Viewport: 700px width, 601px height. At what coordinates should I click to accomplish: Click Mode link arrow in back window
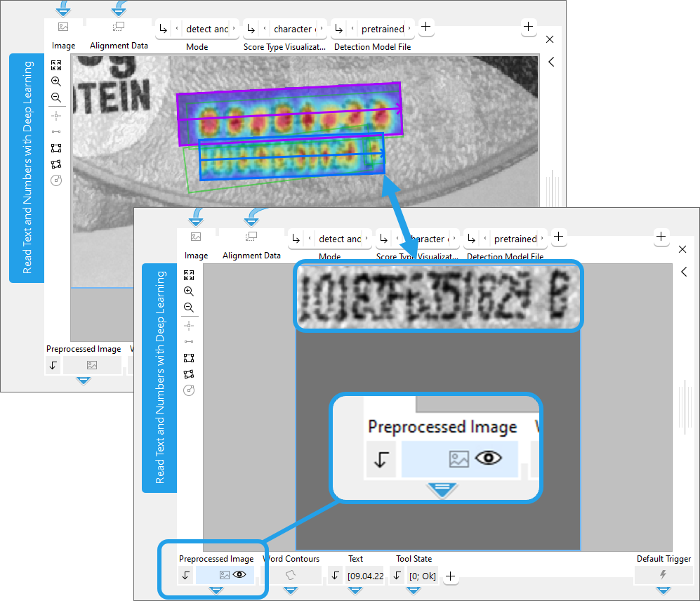click(x=164, y=29)
